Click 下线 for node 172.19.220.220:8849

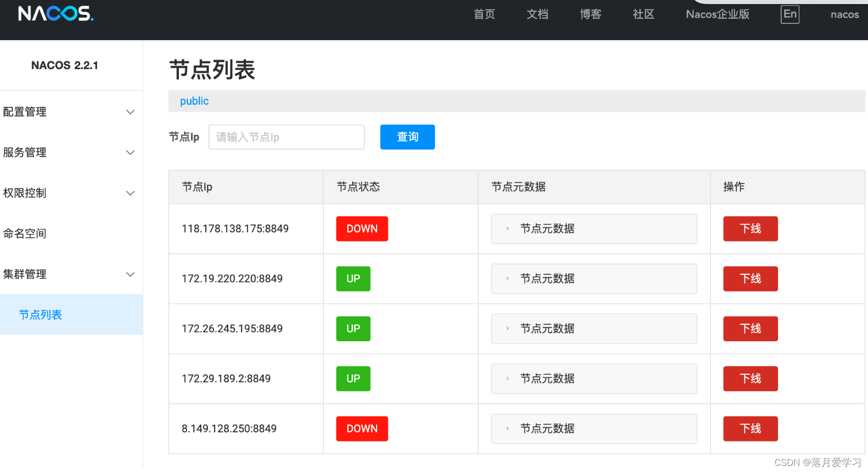pos(751,279)
